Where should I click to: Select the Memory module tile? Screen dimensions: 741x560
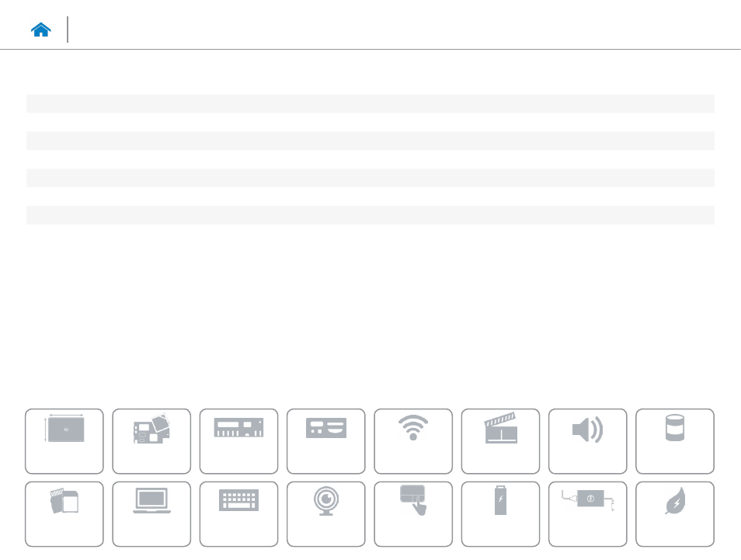click(238, 440)
